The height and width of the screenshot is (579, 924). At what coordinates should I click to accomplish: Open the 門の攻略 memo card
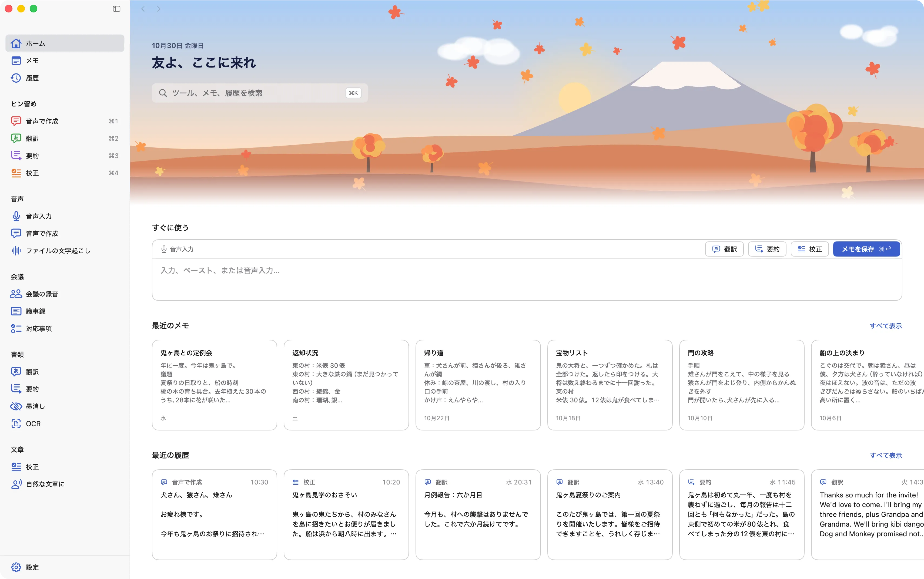741,385
